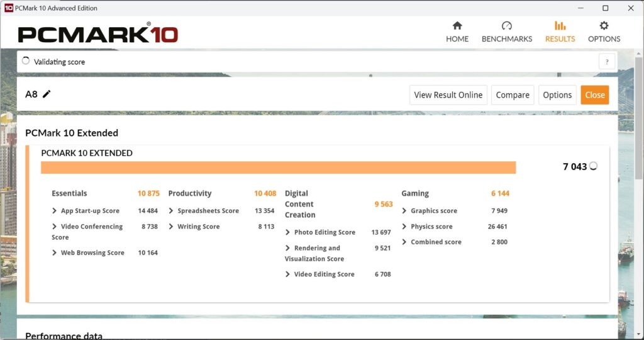Click the App Start-up value 14 484
The image size is (644, 340).
(x=148, y=210)
